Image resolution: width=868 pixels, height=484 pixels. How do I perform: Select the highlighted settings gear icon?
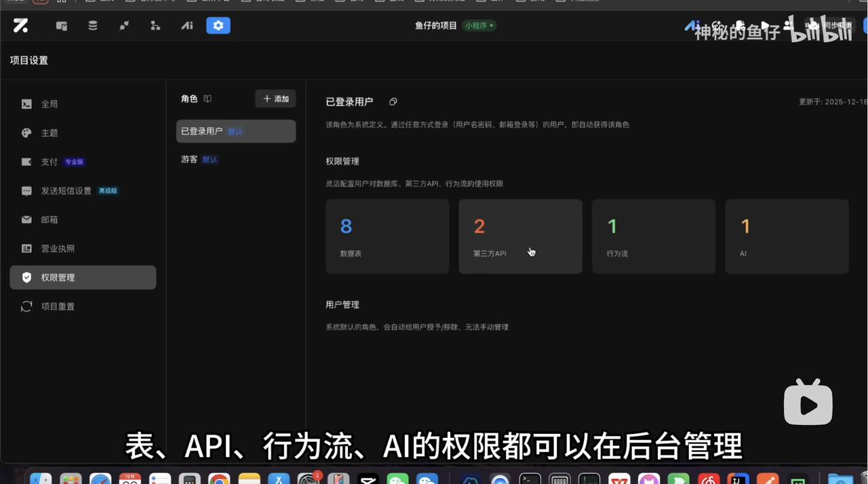pos(218,26)
